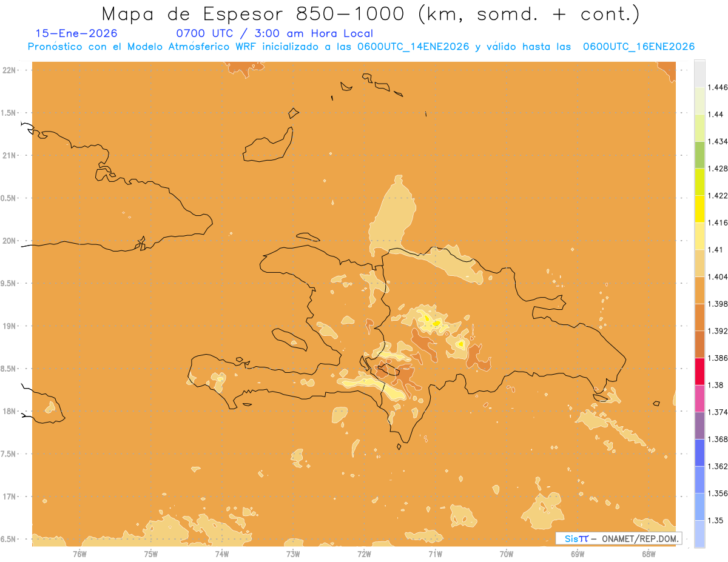
Task: Select the date label "15-Ene-2026"
Action: click(x=76, y=33)
